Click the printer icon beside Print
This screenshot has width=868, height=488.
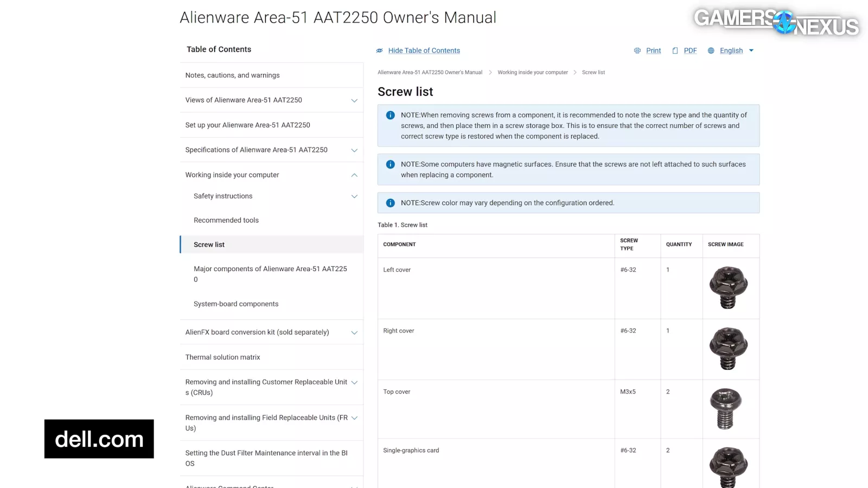pos(637,50)
